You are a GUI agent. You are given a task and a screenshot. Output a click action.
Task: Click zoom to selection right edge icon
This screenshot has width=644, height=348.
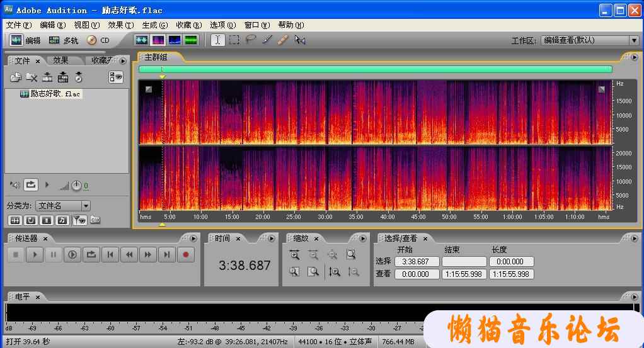(313, 272)
